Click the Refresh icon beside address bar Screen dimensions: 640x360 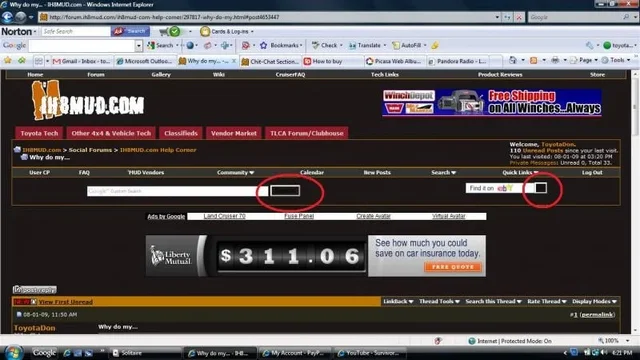[x=507, y=17]
